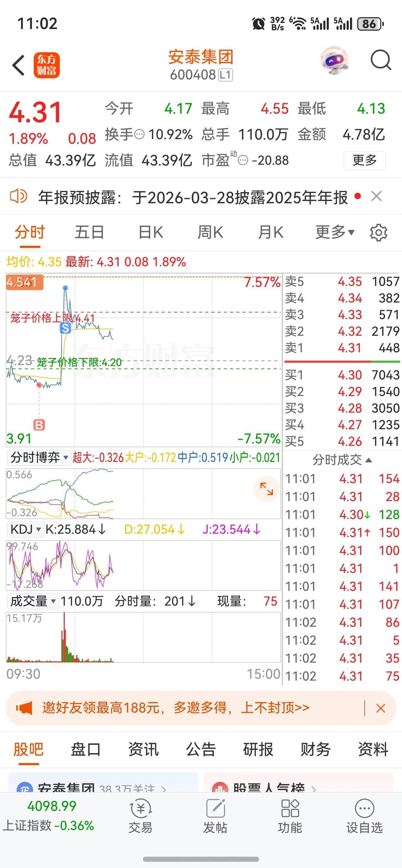This screenshot has height=868, width=402.
Task: Switch to the 月K chart tab
Action: pos(271,232)
